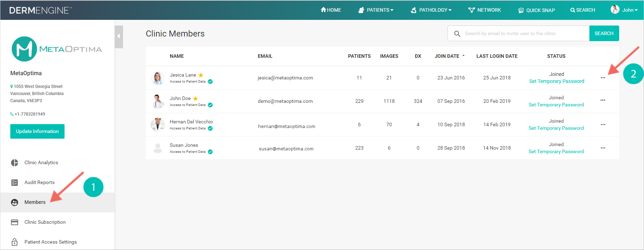
Task: Set temporary password for Jesica Lane
Action: [x=557, y=81]
